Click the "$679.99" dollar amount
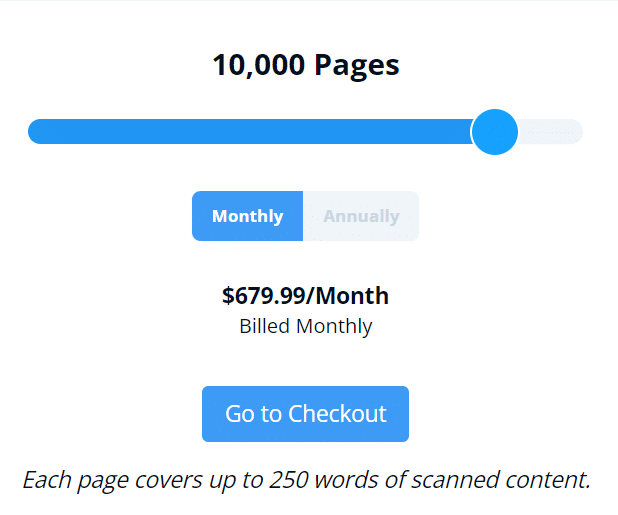The image size is (618, 515). (264, 296)
